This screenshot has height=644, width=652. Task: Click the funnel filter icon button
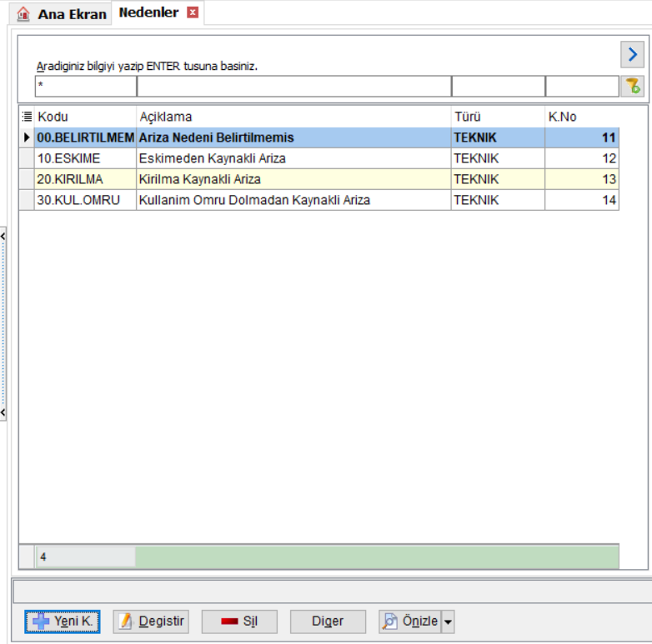(x=632, y=86)
